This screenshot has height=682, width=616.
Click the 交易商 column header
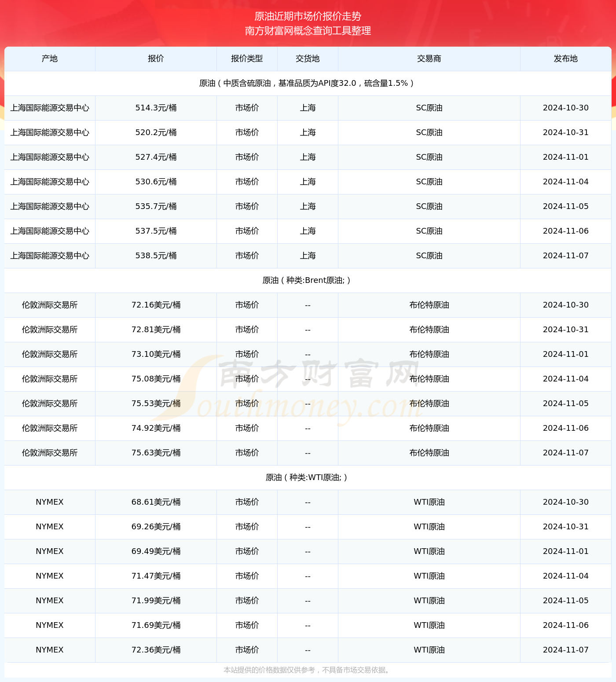[x=429, y=59]
